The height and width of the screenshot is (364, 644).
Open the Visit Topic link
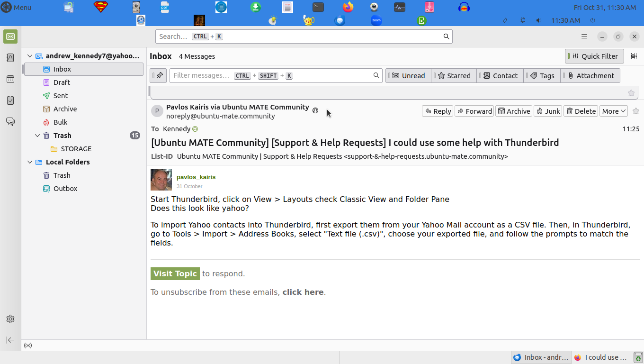click(x=175, y=273)
